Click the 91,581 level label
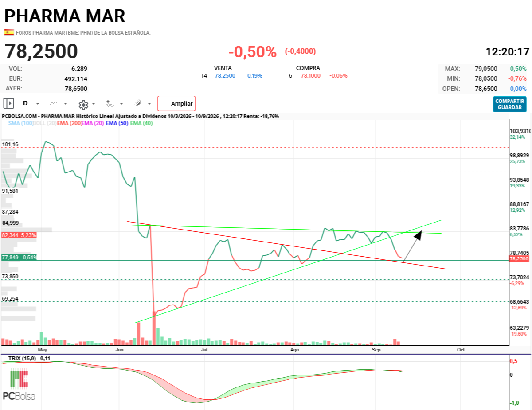The width and height of the screenshot is (532, 410). [x=10, y=191]
